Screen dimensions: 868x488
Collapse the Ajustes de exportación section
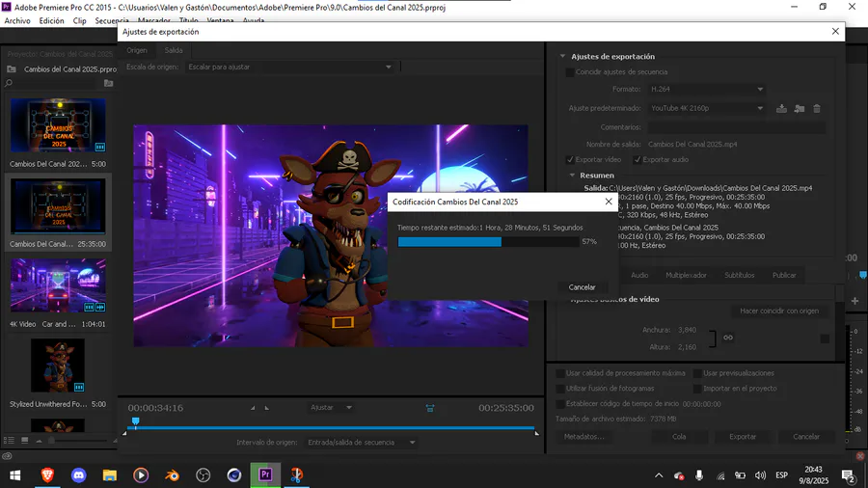click(x=562, y=57)
